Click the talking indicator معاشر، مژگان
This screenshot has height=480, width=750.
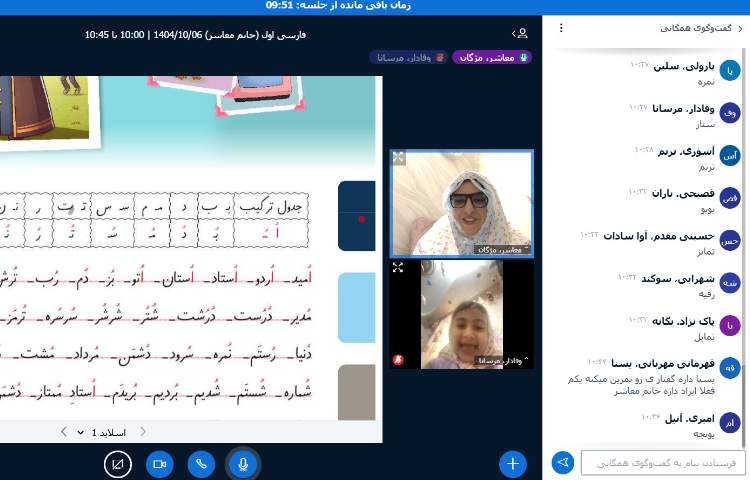492,57
